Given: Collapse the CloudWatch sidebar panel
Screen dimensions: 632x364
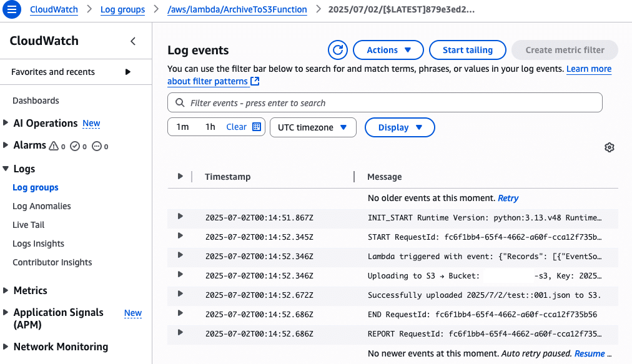Looking at the screenshot, I should [x=133, y=41].
